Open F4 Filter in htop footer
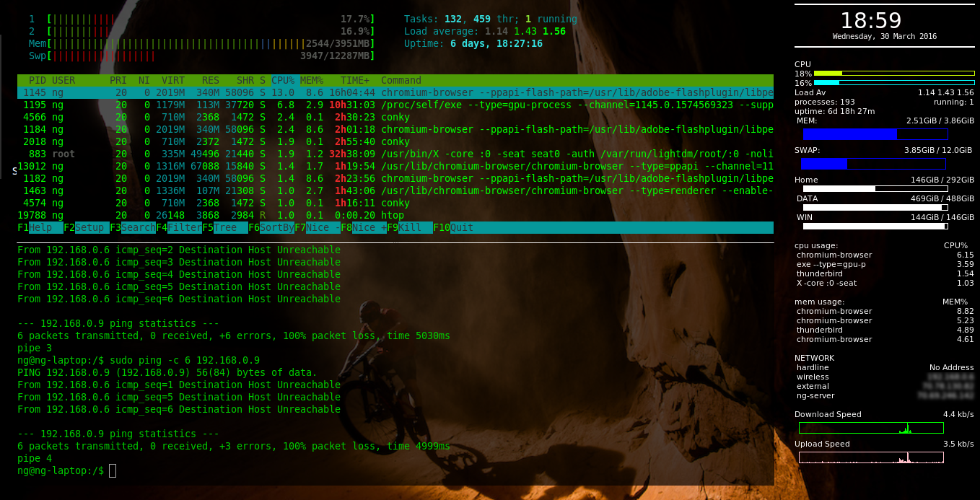The image size is (980, 500). 179,227
